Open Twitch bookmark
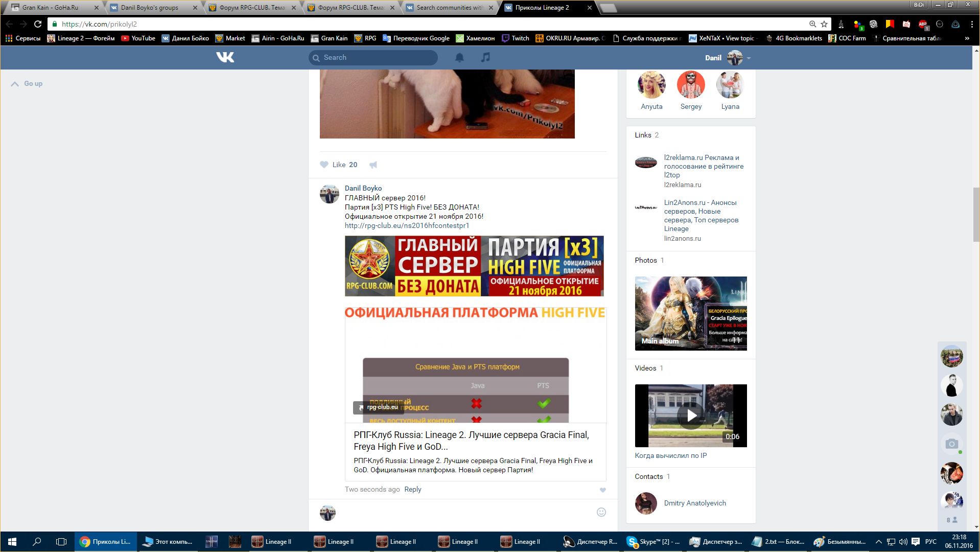980x552 pixels. [x=516, y=38]
